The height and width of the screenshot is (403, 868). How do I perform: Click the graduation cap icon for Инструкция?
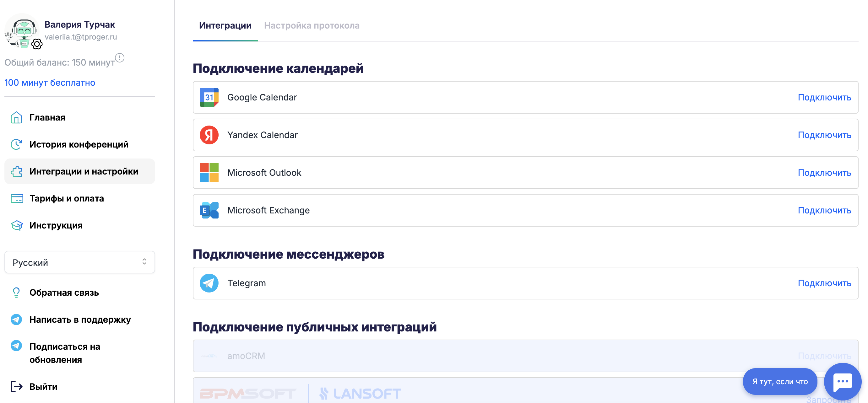tap(16, 225)
